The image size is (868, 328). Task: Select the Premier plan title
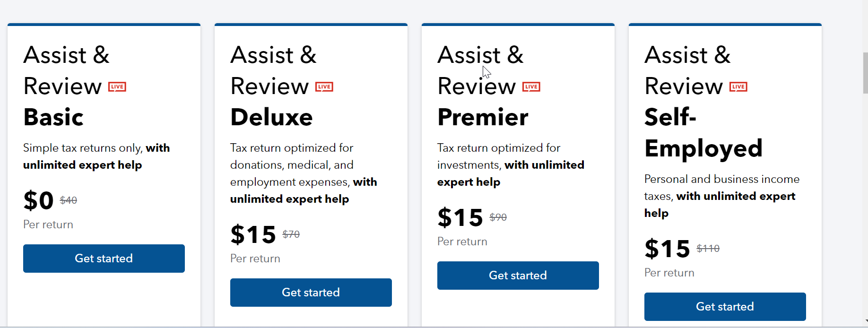pyautogui.click(x=483, y=117)
